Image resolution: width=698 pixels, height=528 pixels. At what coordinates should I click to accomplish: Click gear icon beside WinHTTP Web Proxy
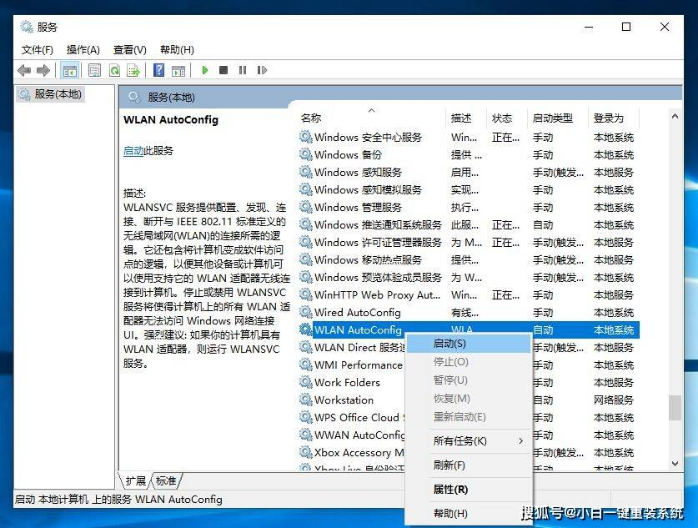[305, 294]
